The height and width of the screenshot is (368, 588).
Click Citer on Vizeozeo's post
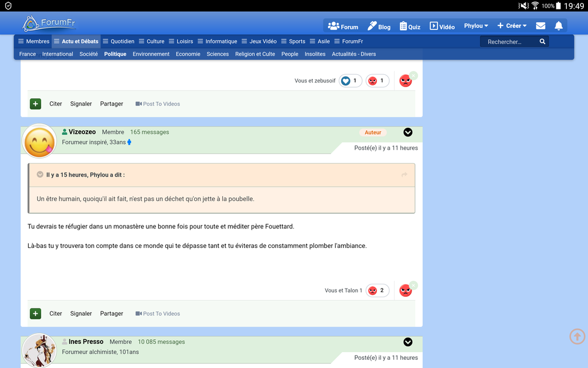coord(55,313)
